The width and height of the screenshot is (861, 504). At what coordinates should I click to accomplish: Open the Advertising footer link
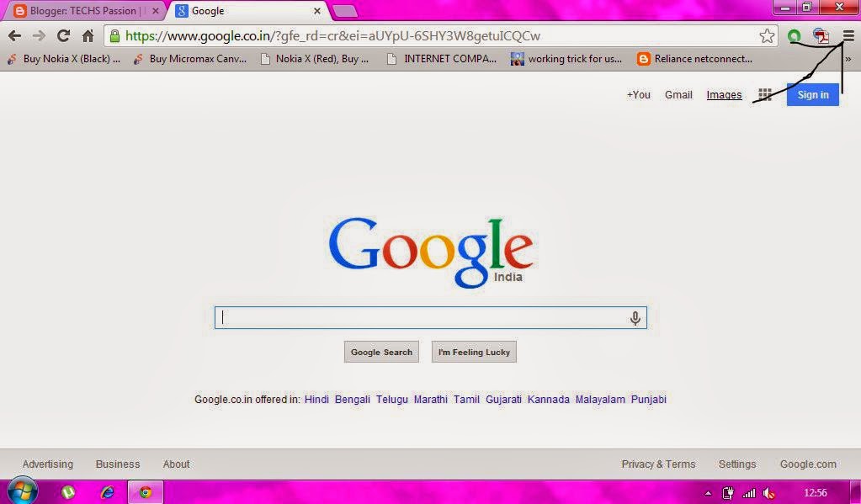[x=48, y=464]
